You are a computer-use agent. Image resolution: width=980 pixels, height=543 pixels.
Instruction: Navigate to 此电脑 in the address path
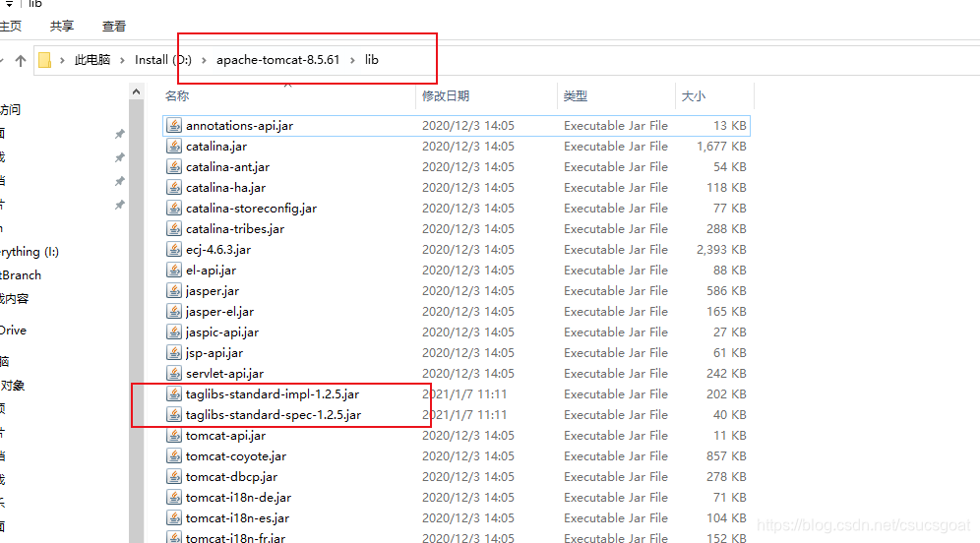click(x=92, y=60)
